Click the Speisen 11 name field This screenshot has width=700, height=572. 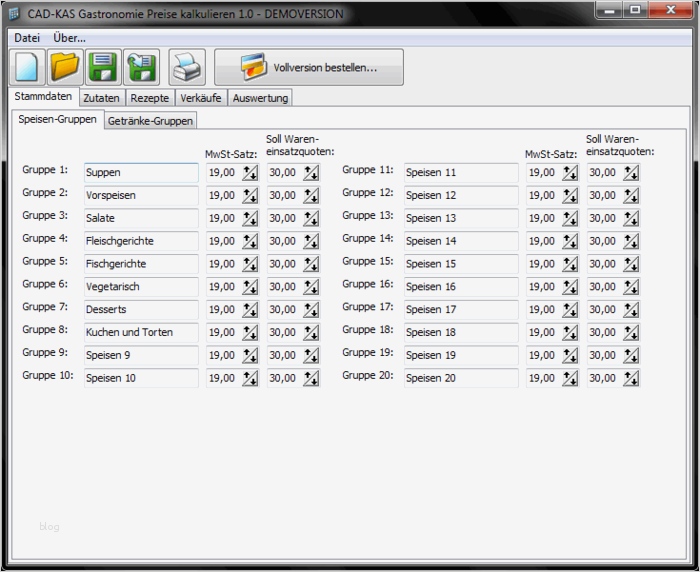click(461, 172)
